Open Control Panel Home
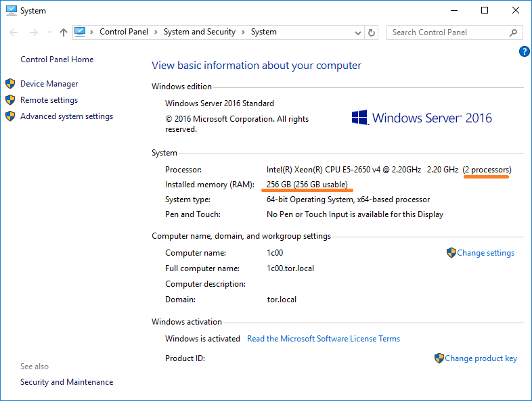532x401 pixels. click(x=57, y=60)
